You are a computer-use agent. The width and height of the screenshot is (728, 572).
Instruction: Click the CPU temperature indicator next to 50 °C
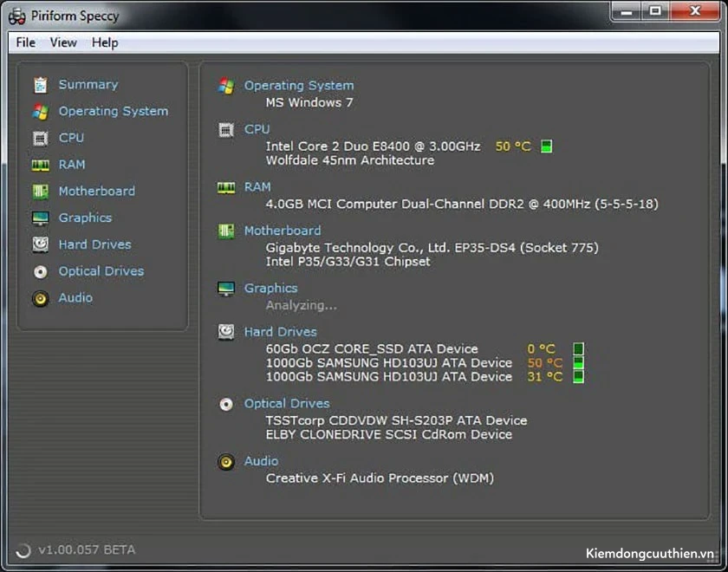pos(547,146)
